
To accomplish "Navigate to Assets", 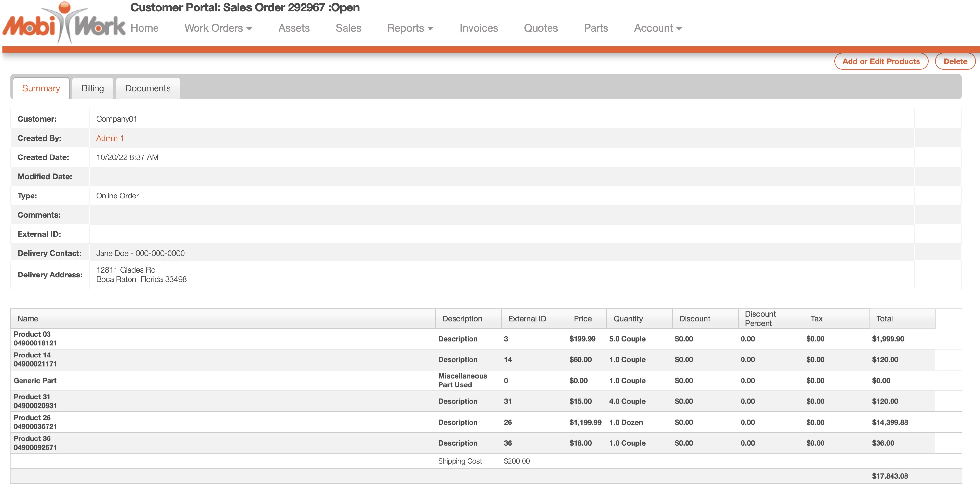I will pos(294,28).
